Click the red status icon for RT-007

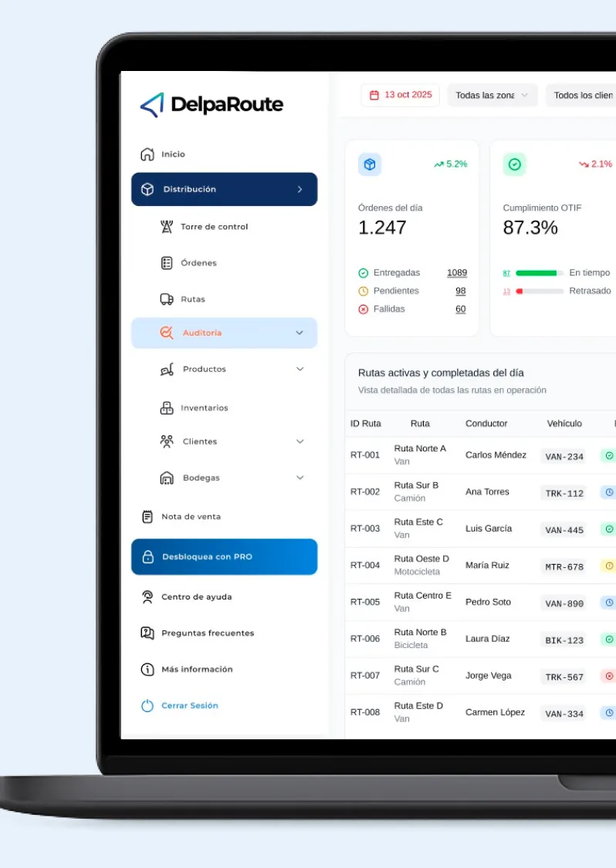point(609,676)
